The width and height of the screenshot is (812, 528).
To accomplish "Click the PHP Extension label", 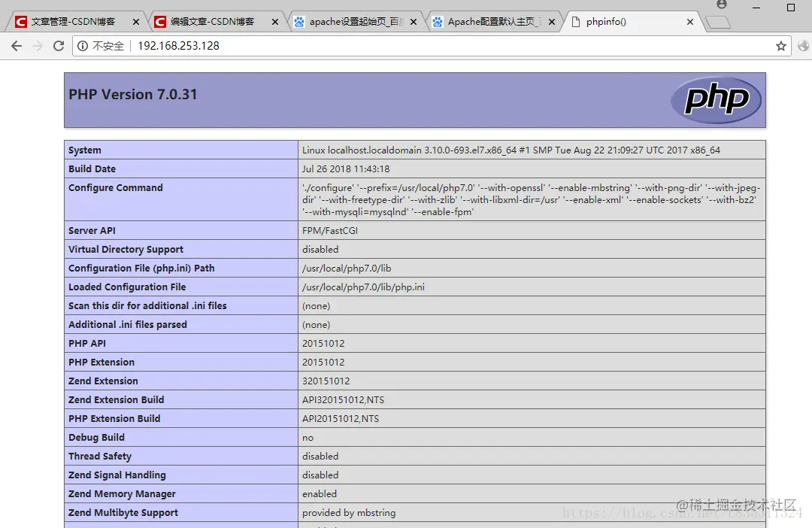I will (x=101, y=363).
